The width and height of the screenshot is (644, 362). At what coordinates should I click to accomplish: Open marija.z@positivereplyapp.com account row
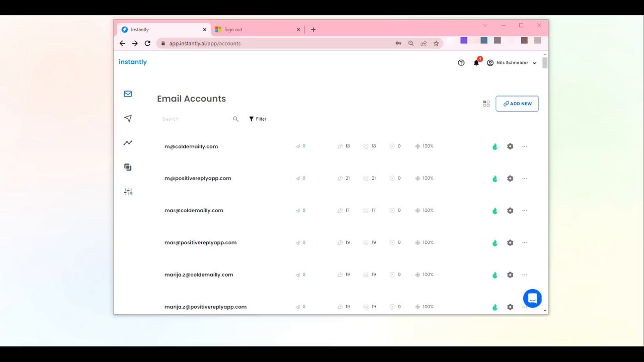[x=347, y=307]
